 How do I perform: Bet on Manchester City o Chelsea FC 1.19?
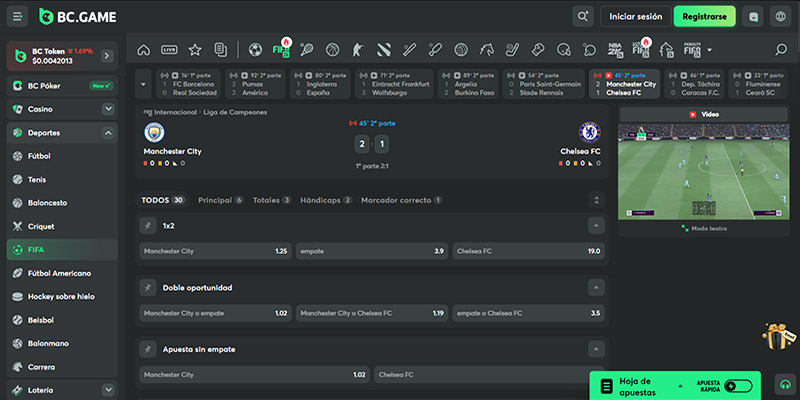pos(372,313)
